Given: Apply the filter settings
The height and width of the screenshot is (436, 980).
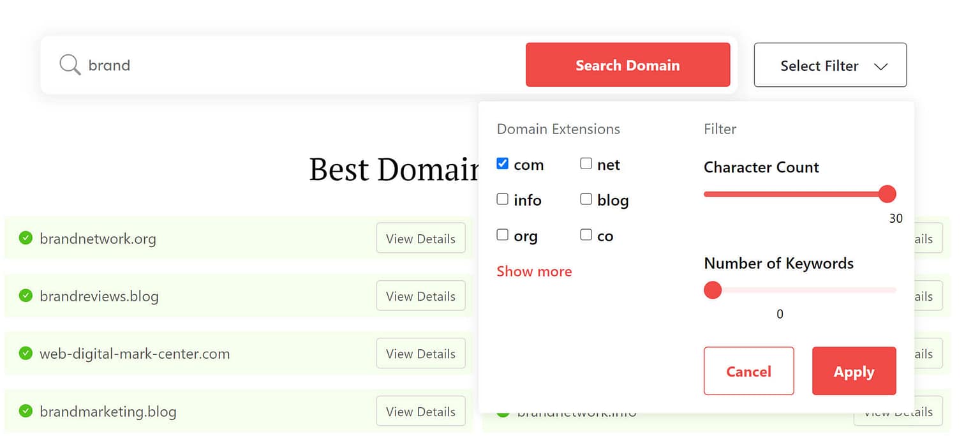Looking at the screenshot, I should pos(854,371).
